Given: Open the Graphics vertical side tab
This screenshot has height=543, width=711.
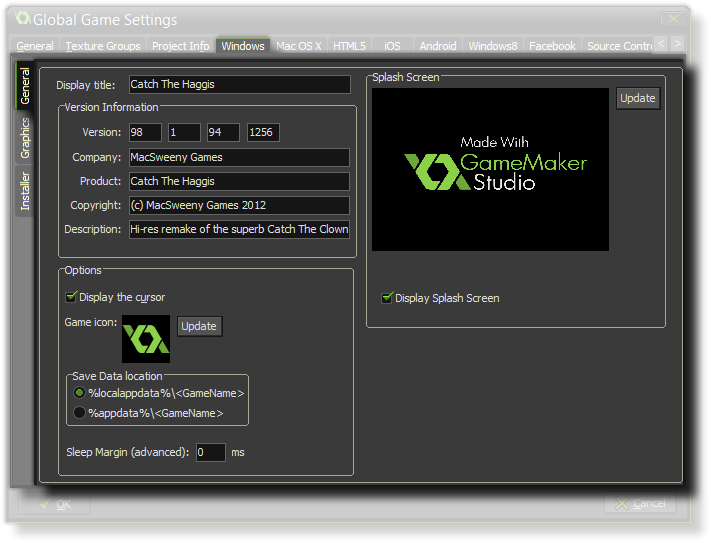Looking at the screenshot, I should click(x=26, y=138).
